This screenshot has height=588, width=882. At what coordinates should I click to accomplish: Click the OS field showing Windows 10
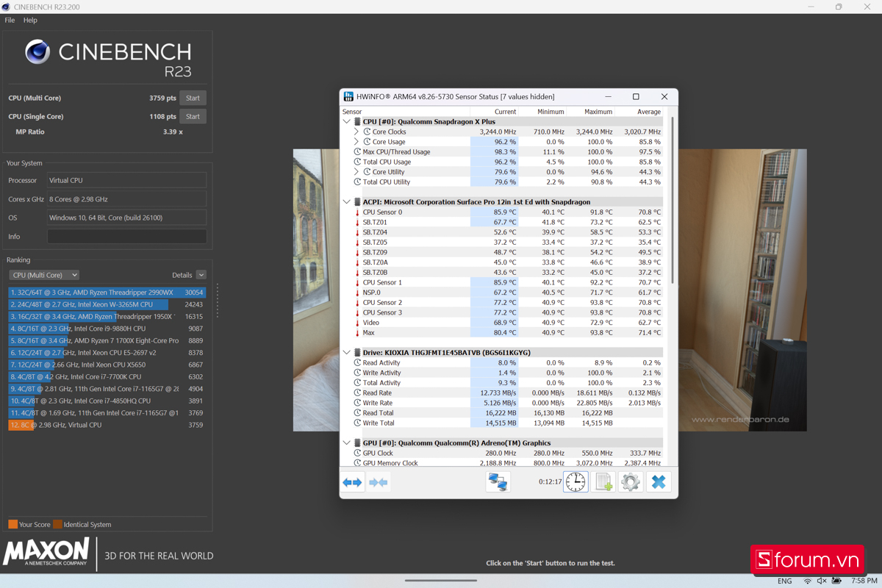[126, 218]
